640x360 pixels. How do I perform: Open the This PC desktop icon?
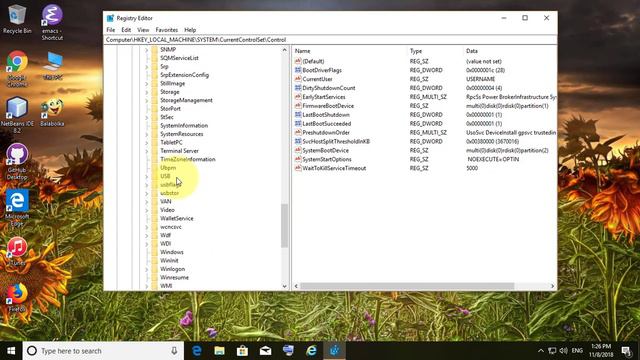tap(52, 65)
